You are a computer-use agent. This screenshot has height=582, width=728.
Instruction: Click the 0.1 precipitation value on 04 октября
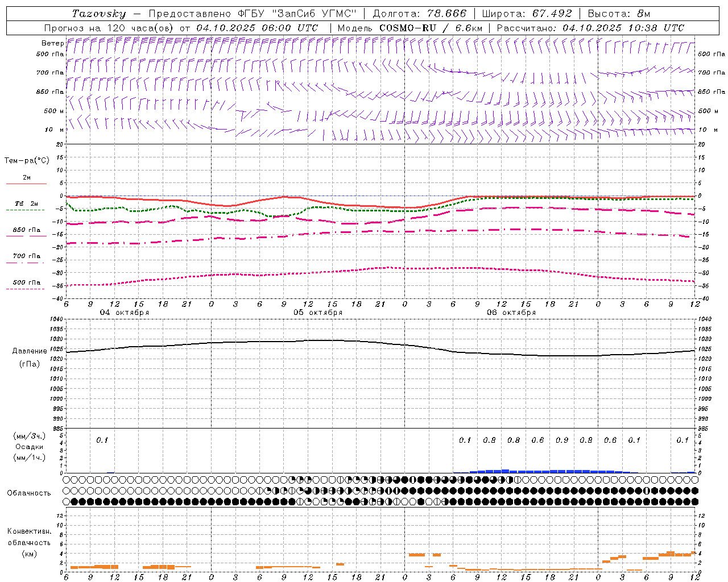click(x=102, y=440)
